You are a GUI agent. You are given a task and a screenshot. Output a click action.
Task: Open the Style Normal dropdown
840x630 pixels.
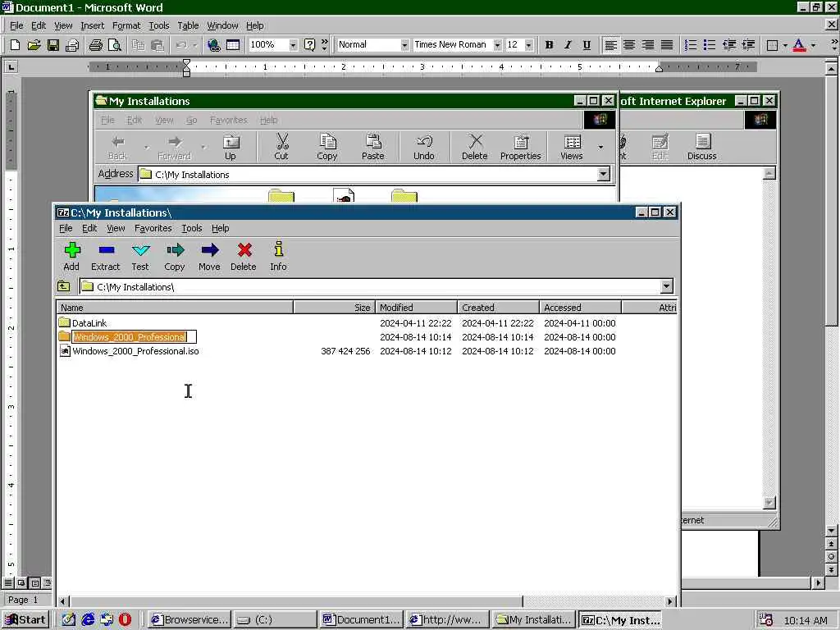click(404, 45)
